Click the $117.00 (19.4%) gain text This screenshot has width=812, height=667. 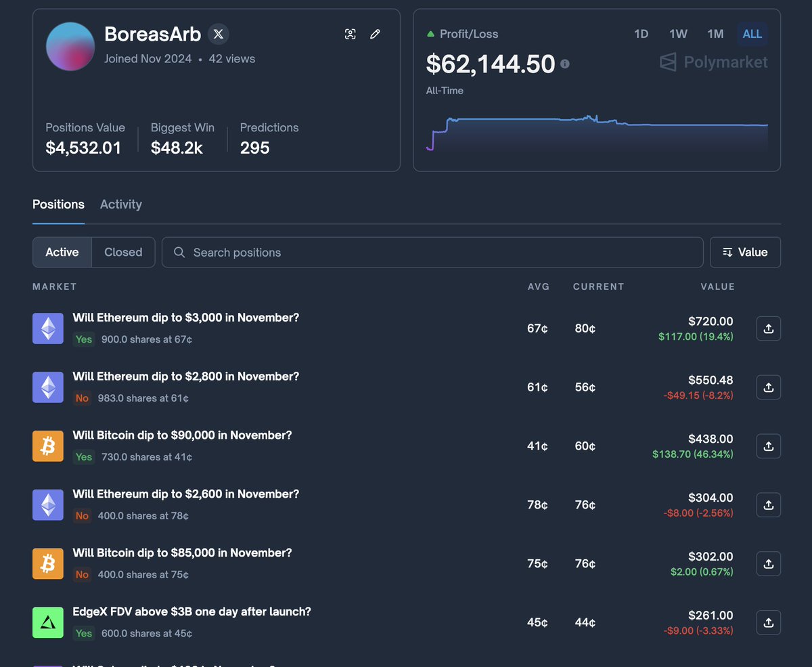pyautogui.click(x=696, y=337)
